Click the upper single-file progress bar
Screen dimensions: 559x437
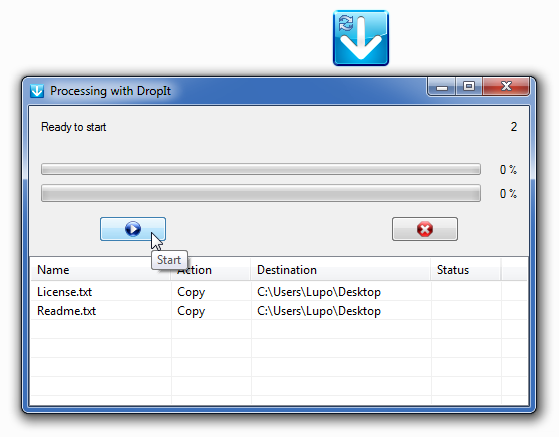point(261,169)
